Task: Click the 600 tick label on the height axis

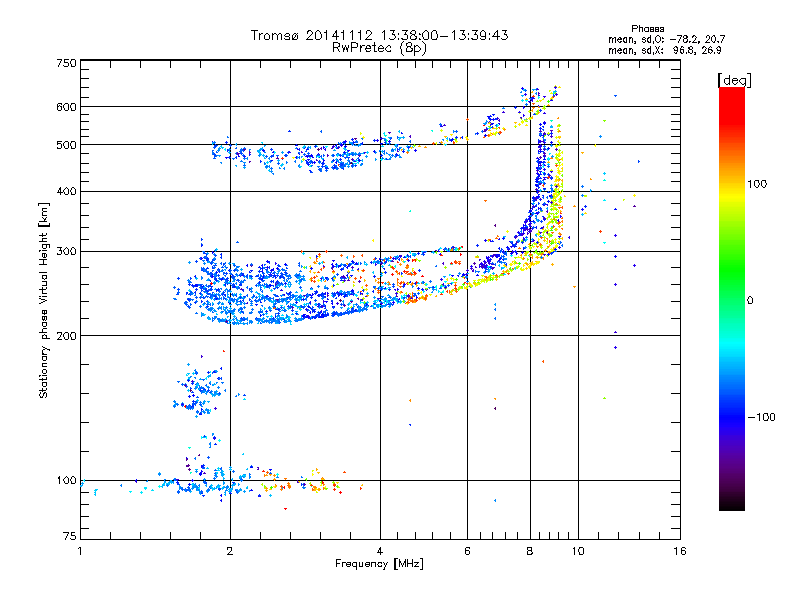Action: coord(66,107)
